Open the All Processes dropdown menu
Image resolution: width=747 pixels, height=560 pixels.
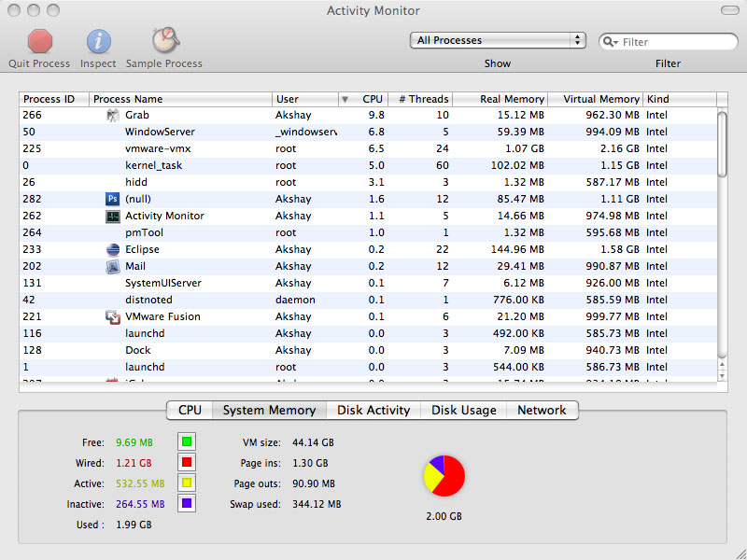click(498, 40)
